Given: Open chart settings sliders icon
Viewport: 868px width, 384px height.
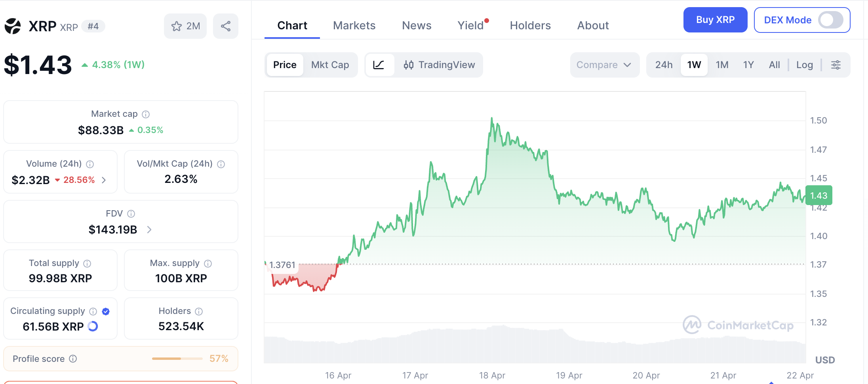Looking at the screenshot, I should tap(836, 65).
